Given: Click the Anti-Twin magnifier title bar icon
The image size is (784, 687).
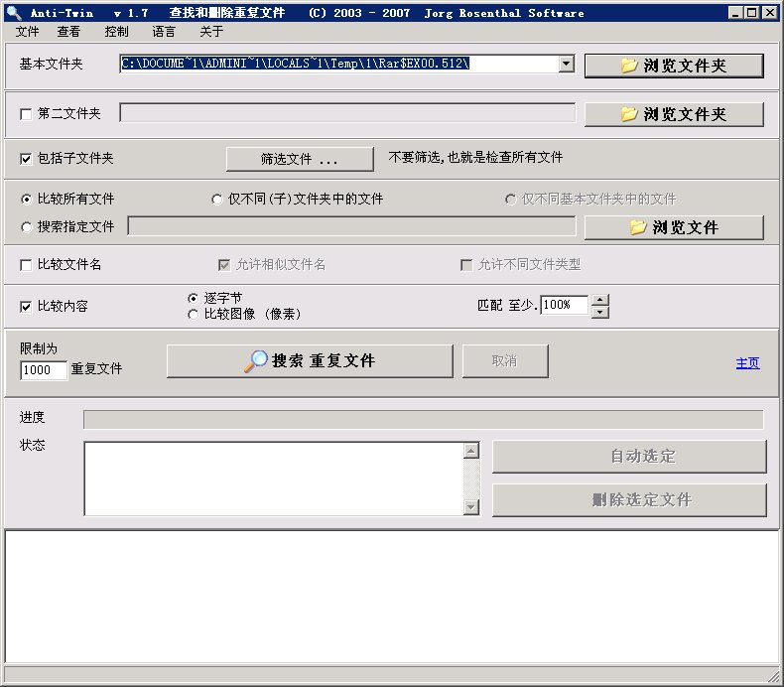Looking at the screenshot, I should pyautogui.click(x=13, y=13).
